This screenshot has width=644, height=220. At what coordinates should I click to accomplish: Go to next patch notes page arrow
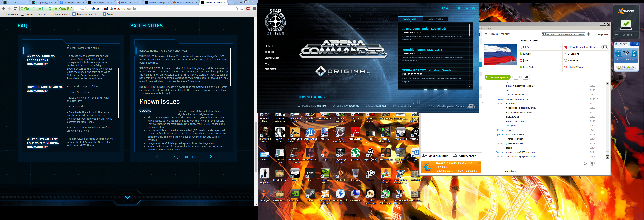pyautogui.click(x=210, y=157)
